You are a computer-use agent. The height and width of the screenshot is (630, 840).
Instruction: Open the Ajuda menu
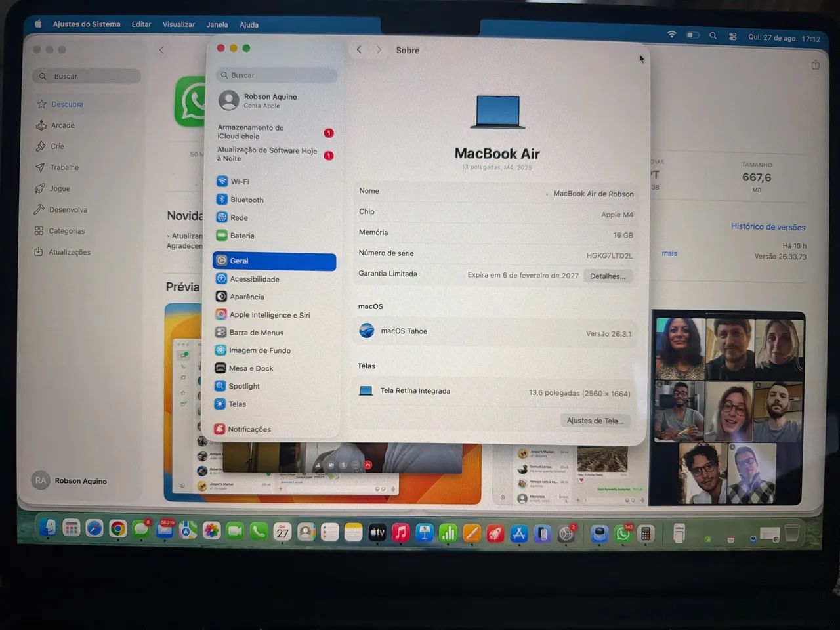pos(249,25)
